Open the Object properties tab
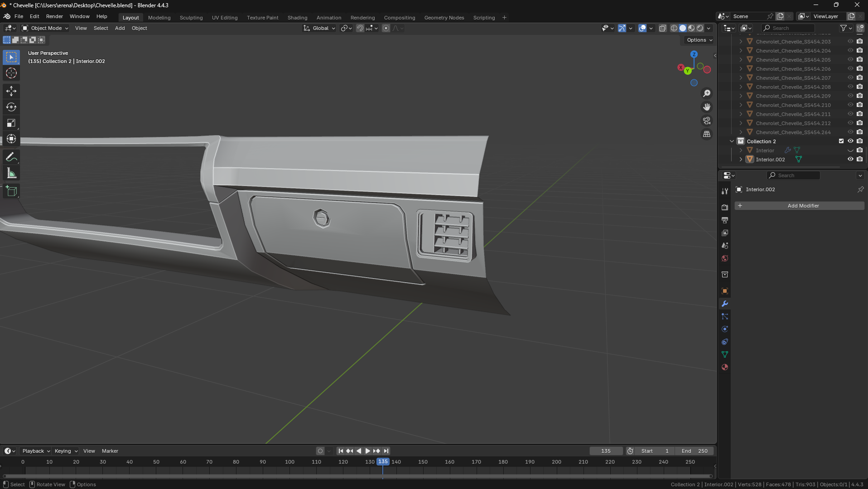The image size is (868, 489). coord(725,291)
